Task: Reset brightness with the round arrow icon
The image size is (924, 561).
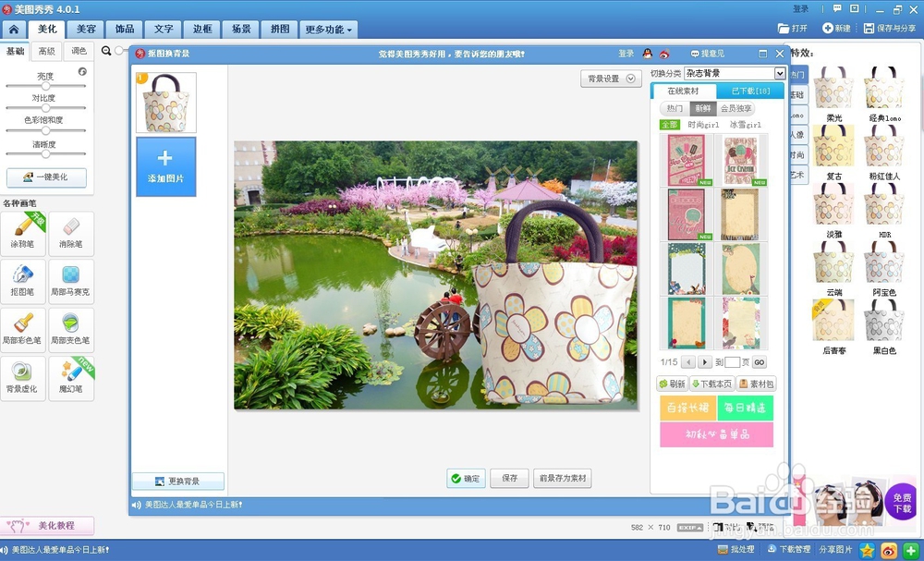Action: click(x=82, y=71)
